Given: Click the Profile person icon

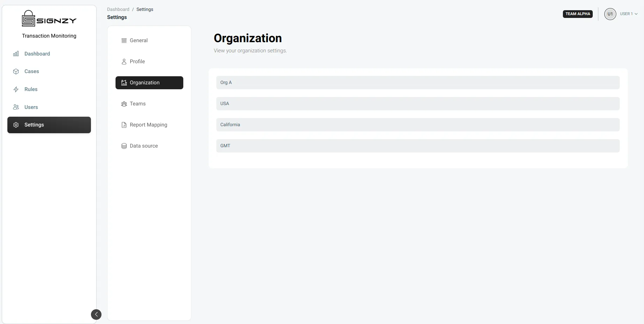Looking at the screenshot, I should (x=124, y=61).
